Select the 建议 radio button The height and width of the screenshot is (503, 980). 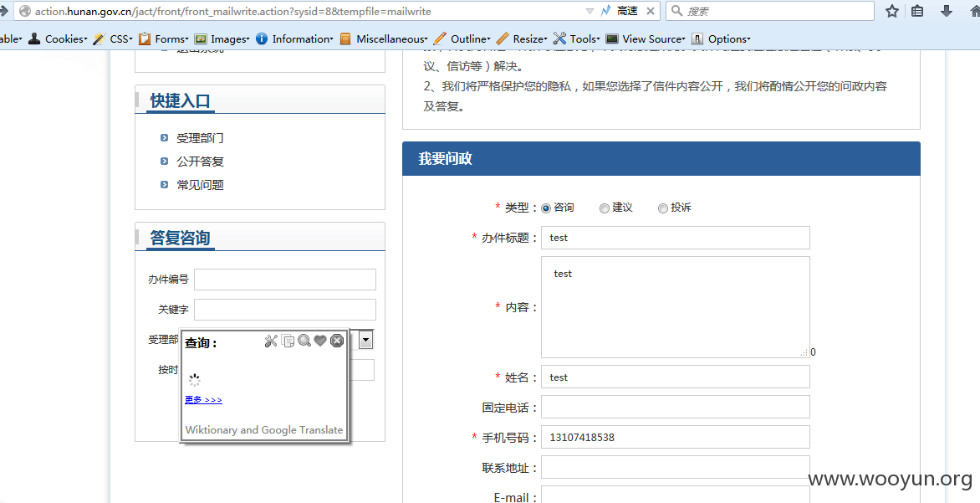point(604,208)
